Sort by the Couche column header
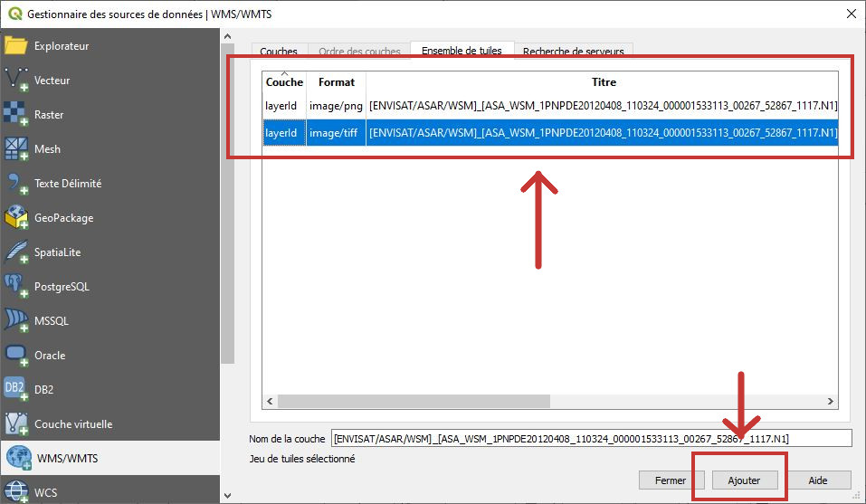This screenshot has width=866, height=504. pyautogui.click(x=284, y=82)
